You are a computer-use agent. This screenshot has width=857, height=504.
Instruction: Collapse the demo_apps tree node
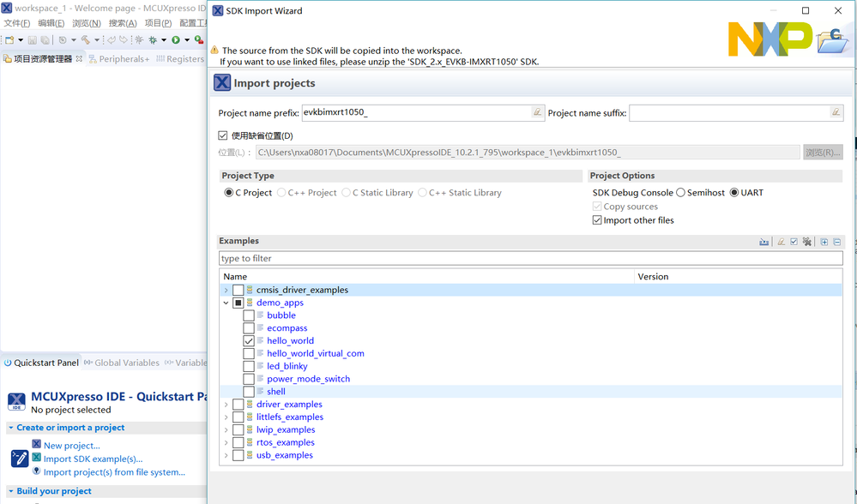pyautogui.click(x=226, y=303)
